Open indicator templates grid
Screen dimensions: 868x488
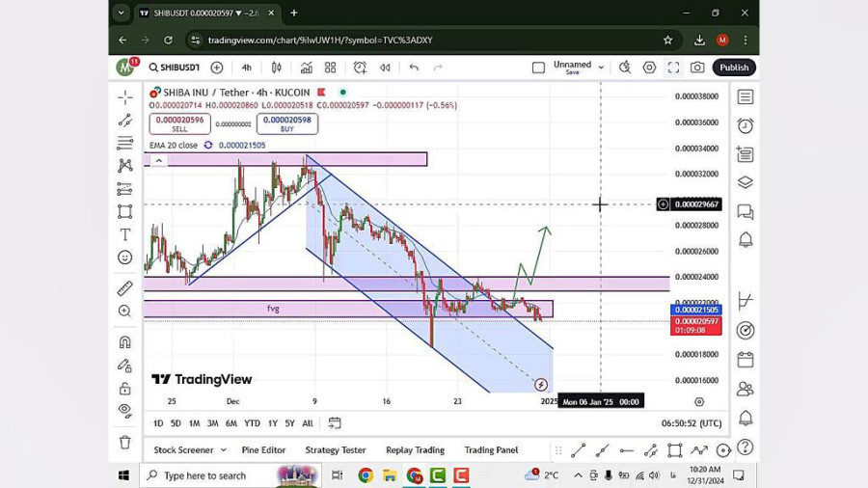point(331,68)
